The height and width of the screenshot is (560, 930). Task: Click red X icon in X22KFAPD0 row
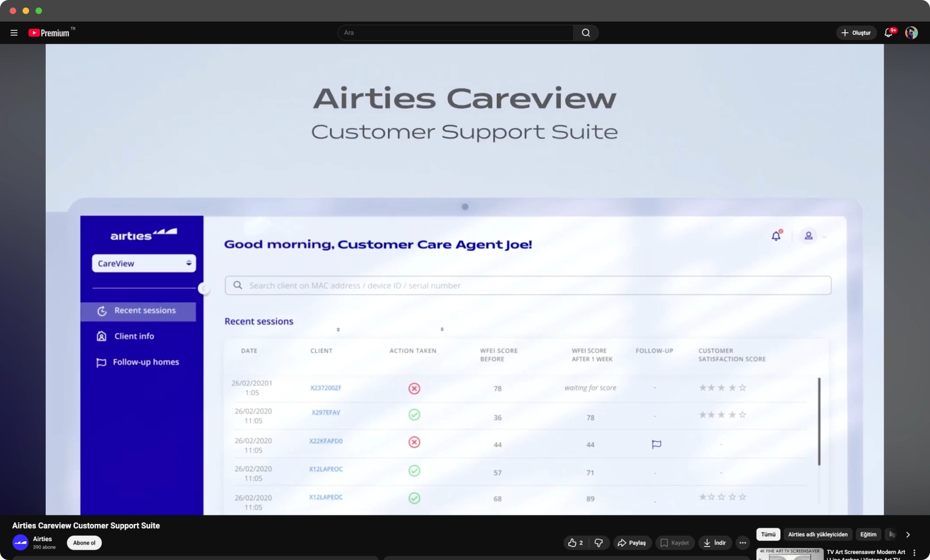coord(414,442)
